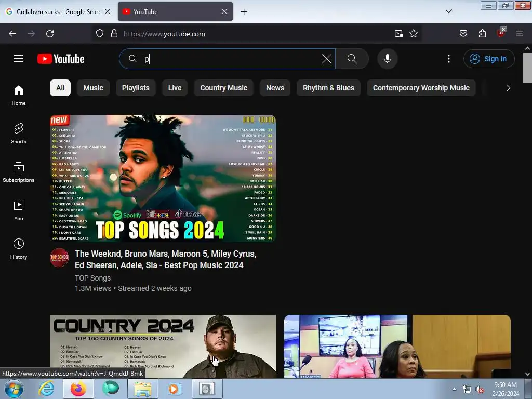Click the YouTube logo
Viewport: 532px width, 399px height.
[61, 59]
